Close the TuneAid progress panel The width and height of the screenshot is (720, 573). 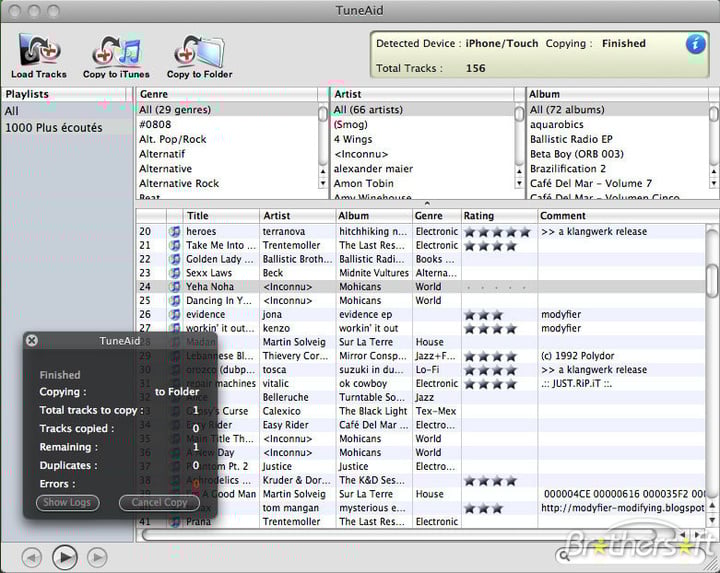(32, 340)
